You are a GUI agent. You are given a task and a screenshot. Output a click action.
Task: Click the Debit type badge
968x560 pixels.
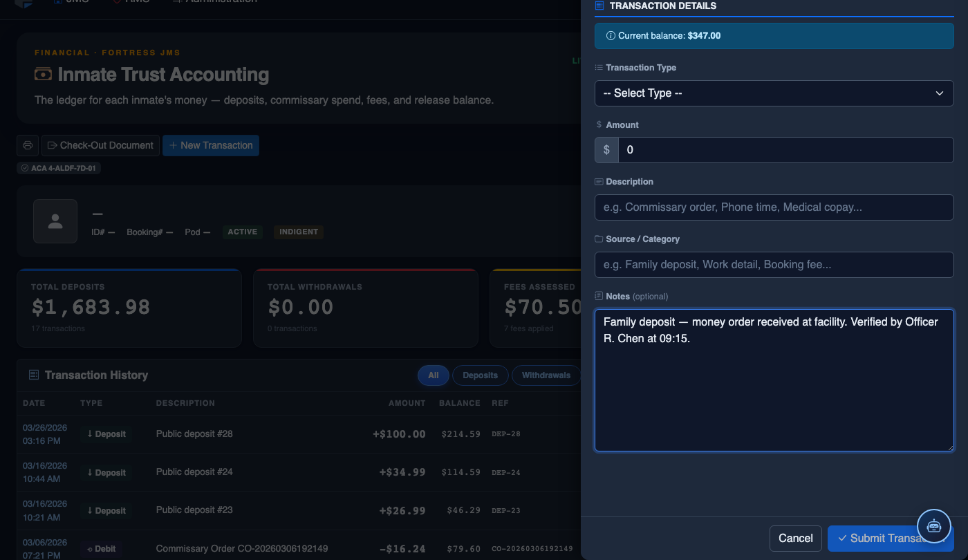(x=101, y=549)
